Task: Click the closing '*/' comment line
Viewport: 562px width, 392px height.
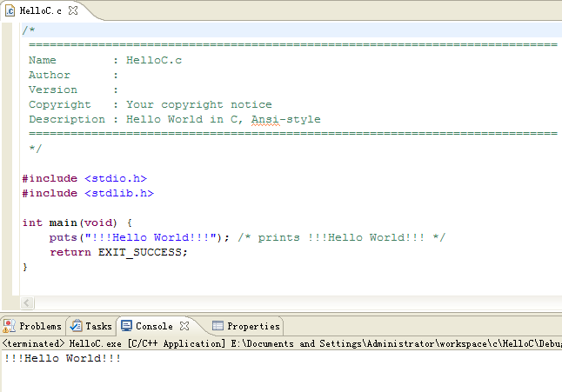Action: 35,149
